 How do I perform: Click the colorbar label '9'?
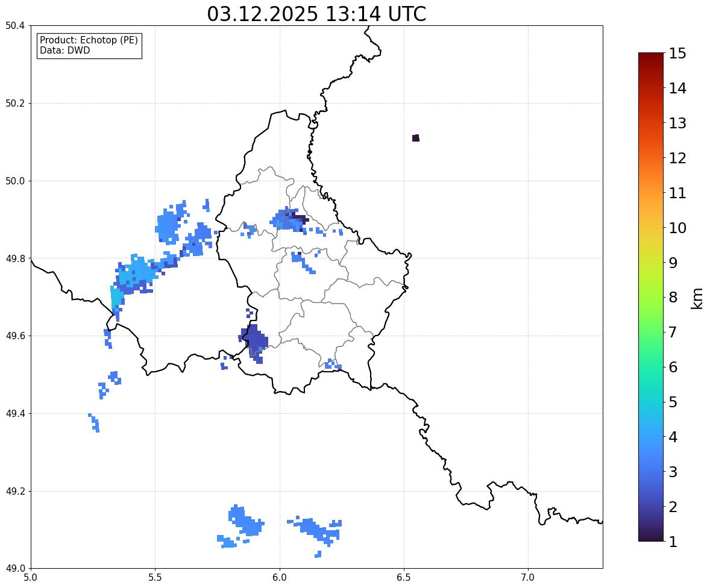(673, 263)
